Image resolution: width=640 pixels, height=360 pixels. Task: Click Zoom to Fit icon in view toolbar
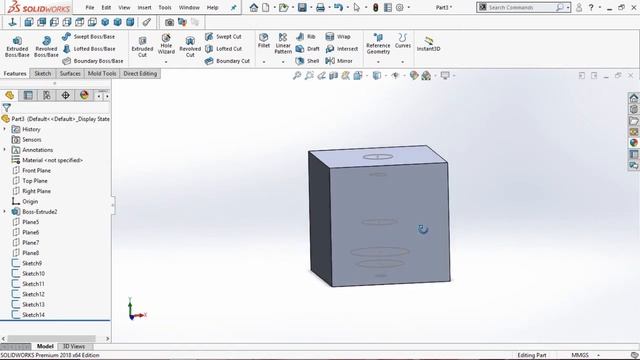click(x=297, y=76)
